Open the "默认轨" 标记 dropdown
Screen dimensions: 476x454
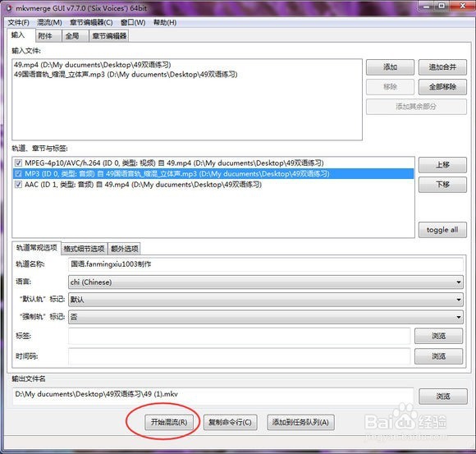[x=266, y=300]
